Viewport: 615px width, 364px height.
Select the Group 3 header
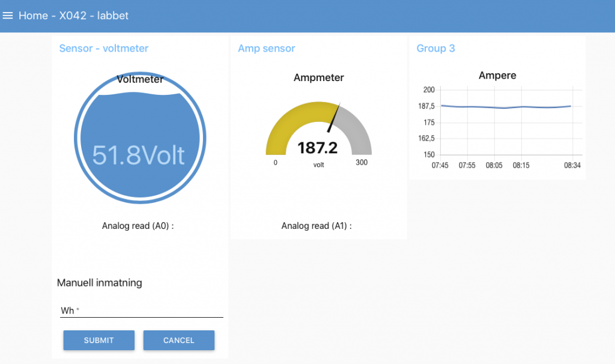click(435, 48)
